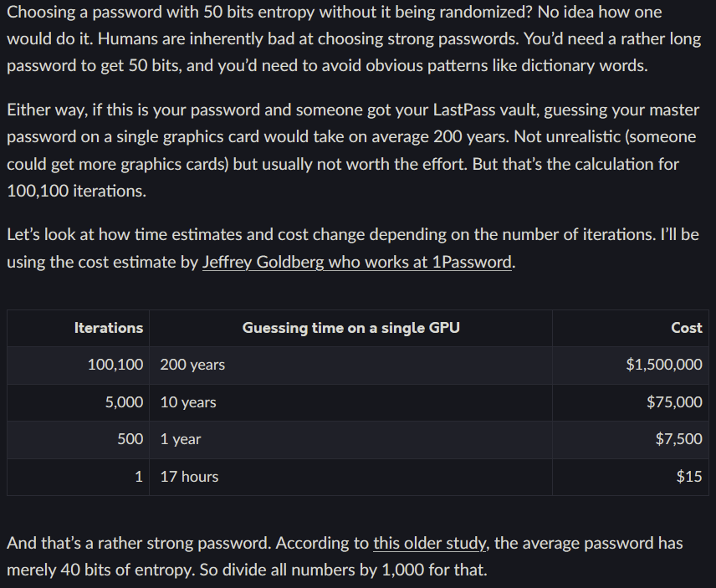Click the $75,000 cost cell
This screenshot has height=588, width=716.
pos(674,402)
